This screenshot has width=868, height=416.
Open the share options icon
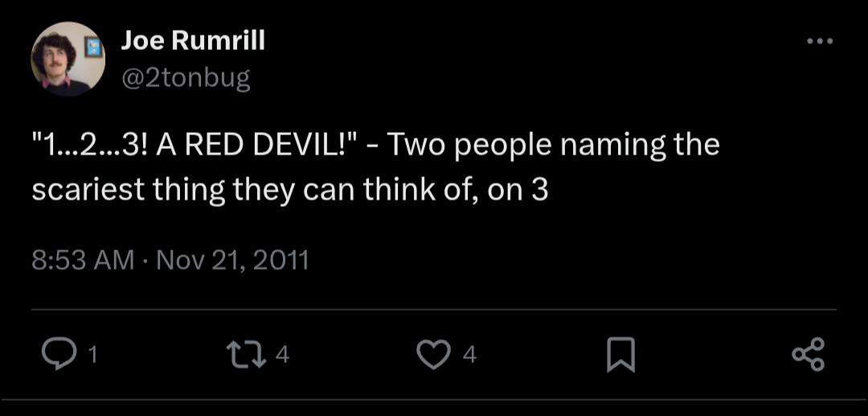(x=808, y=355)
